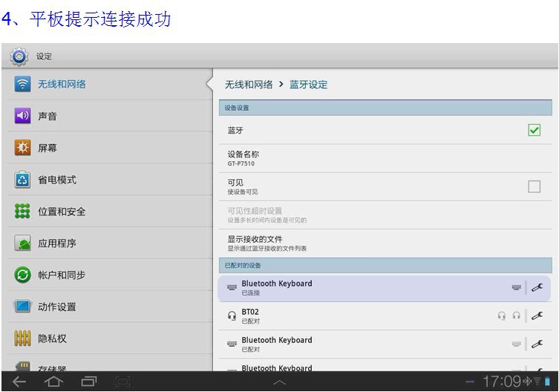Screen dimensions: 559x392
Task: Open the wrench settings for BT02
Action: [537, 316]
